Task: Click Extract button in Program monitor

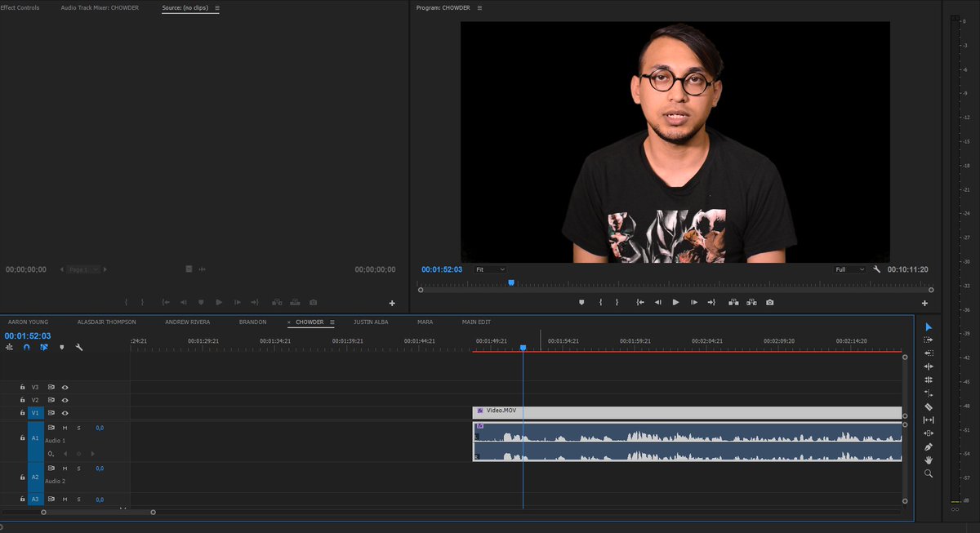Action: [751, 302]
